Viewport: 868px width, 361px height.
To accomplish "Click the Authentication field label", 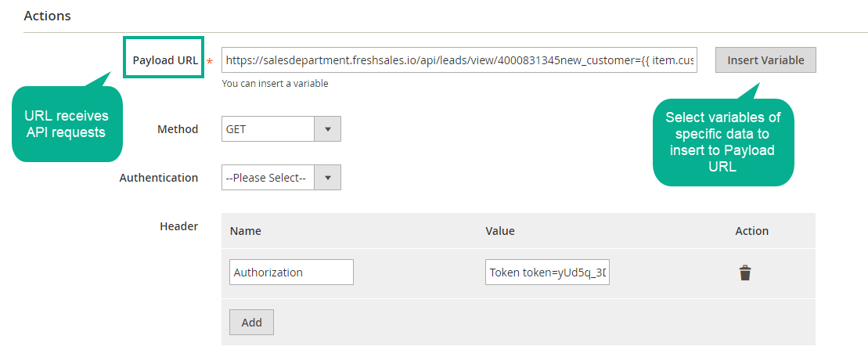I will tap(159, 178).
